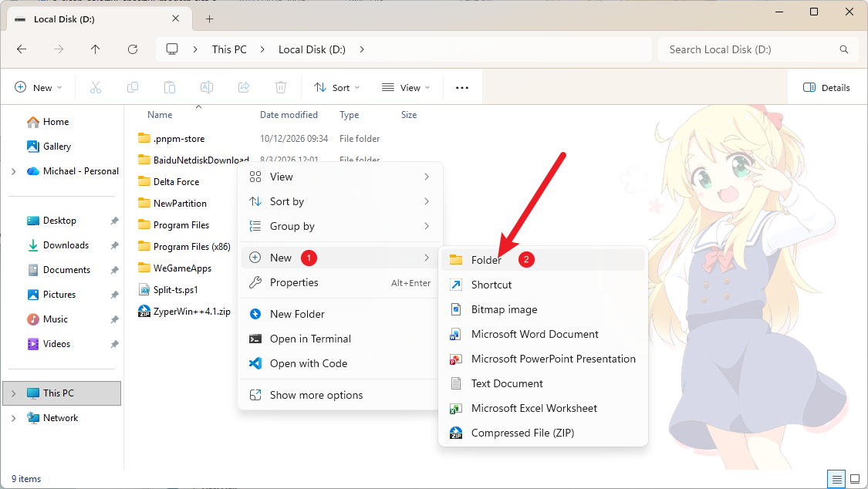Click the Search Local Disk (D:) field

point(758,49)
